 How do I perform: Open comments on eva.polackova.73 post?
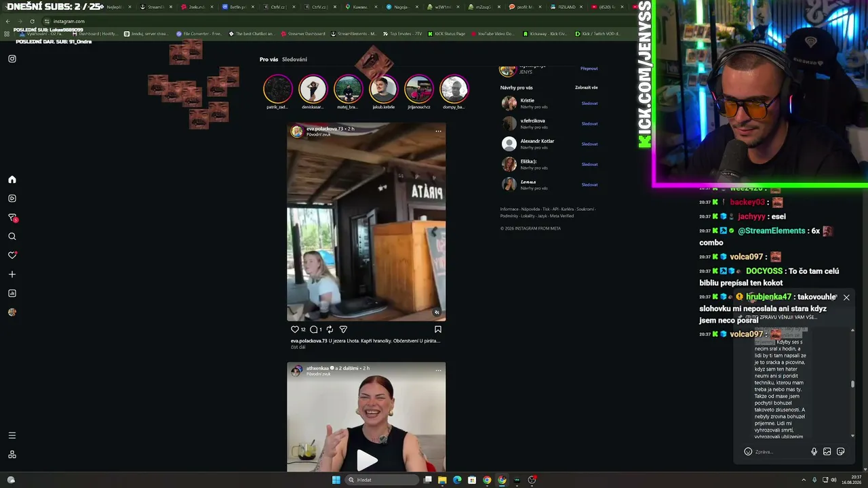[314, 329]
